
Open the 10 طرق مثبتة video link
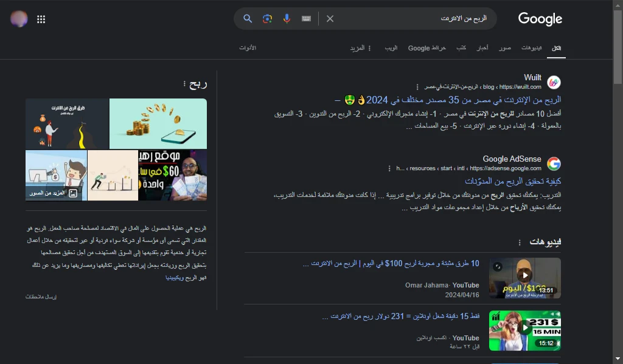391,264
